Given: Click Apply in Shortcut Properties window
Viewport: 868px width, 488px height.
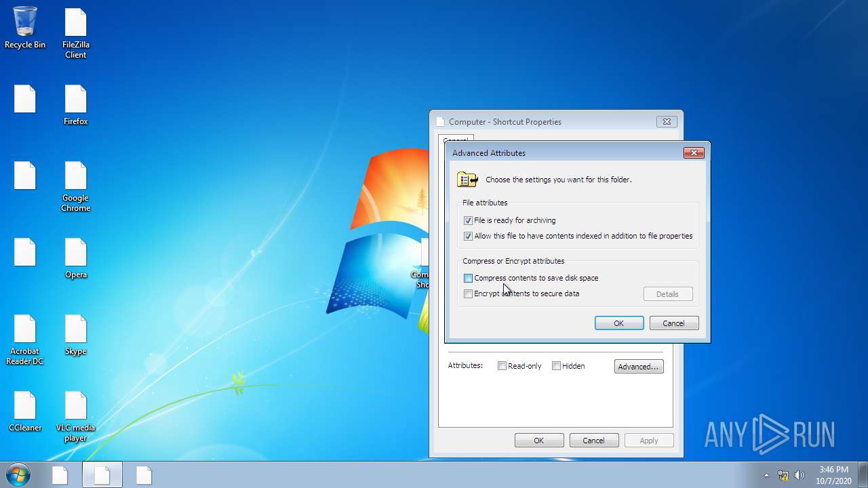Looking at the screenshot, I should (649, 441).
